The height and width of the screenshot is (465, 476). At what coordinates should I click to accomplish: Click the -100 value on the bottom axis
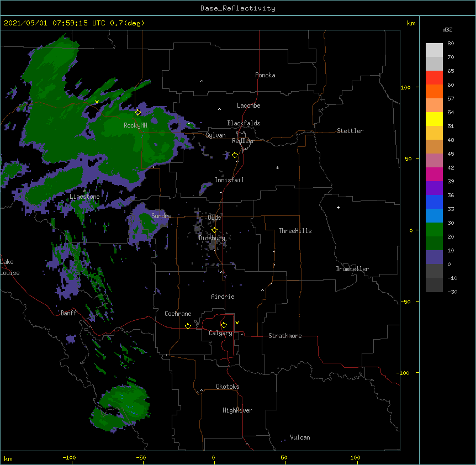pyautogui.click(x=69, y=457)
